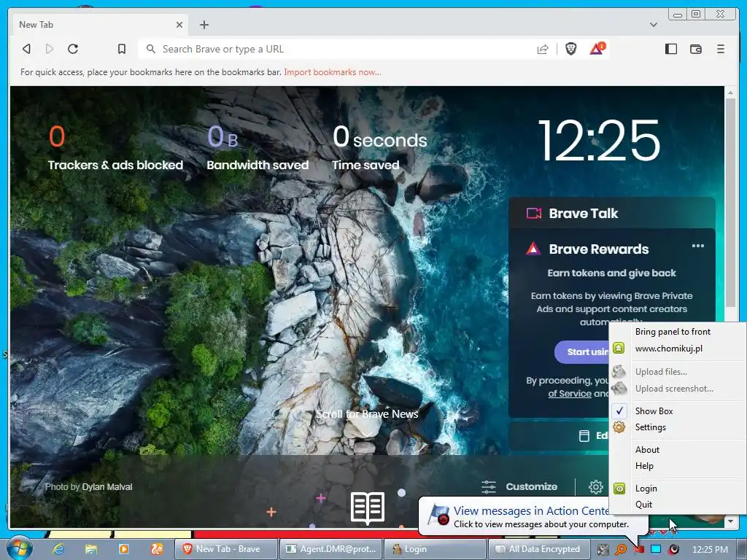Click the page scrollbar down arrow
The image size is (747, 560).
[x=730, y=521]
